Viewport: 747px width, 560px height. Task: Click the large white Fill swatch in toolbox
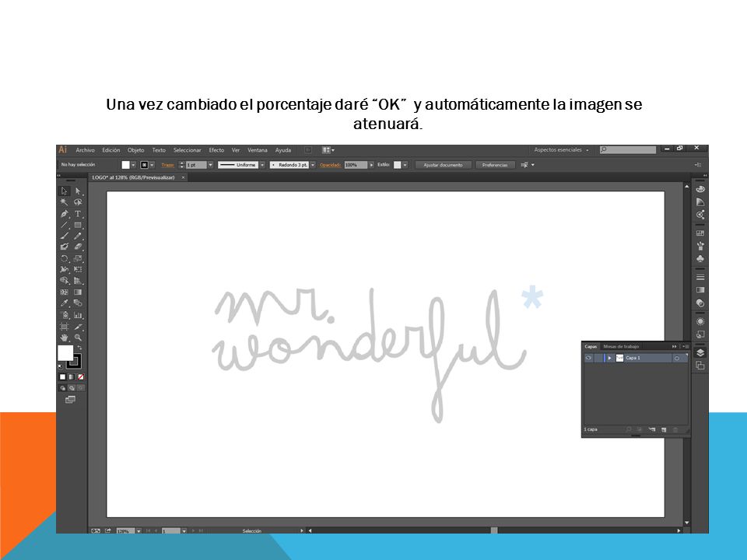point(65,353)
